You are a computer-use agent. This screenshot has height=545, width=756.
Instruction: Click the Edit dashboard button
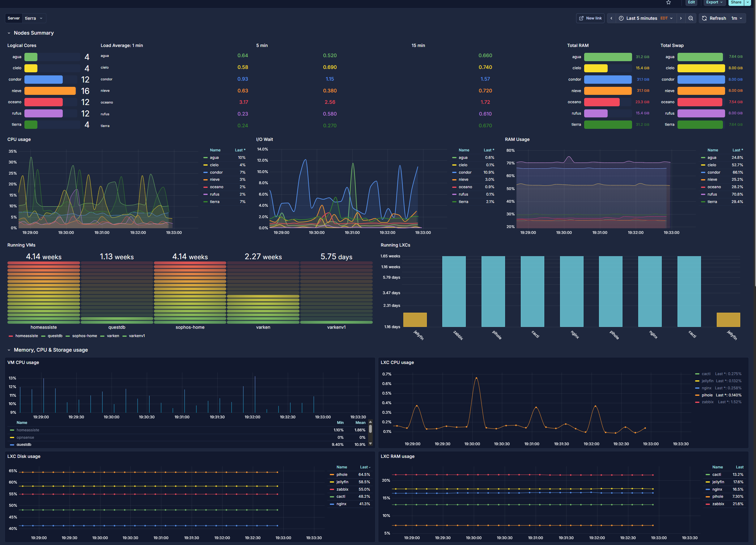click(691, 2)
